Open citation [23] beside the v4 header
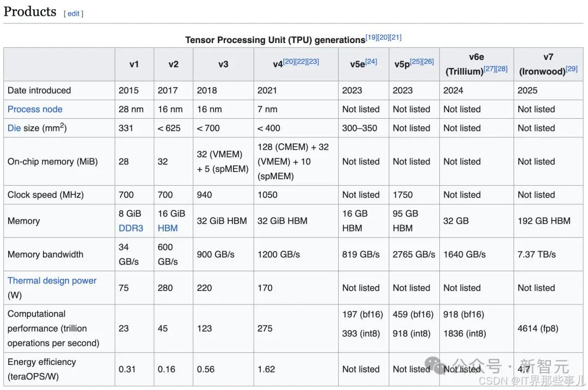 tap(313, 62)
